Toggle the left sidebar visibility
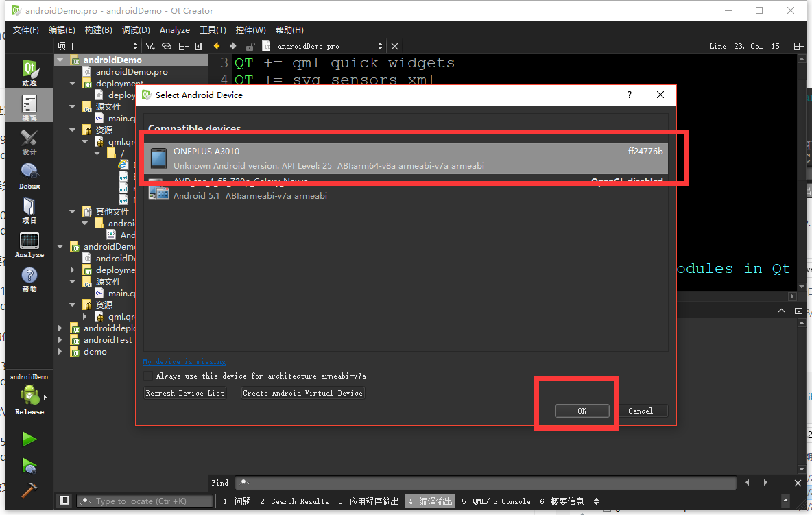The height and width of the screenshot is (515, 812). click(64, 501)
